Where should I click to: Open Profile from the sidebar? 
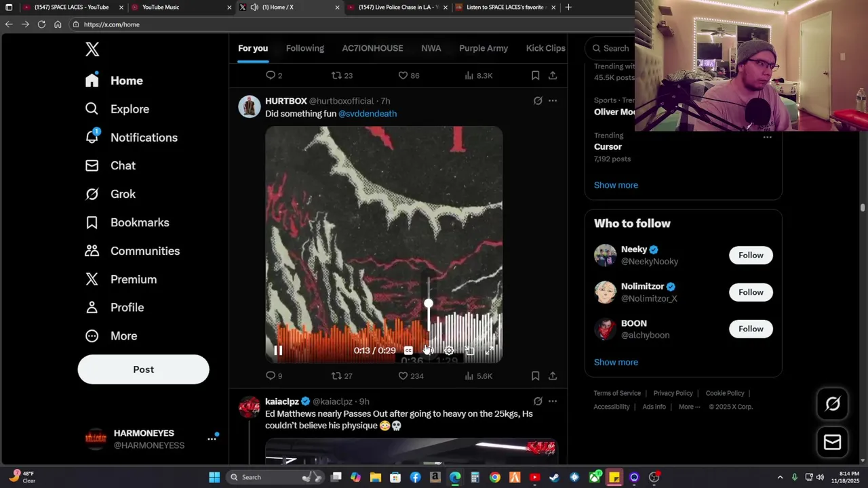pyautogui.click(x=114, y=308)
